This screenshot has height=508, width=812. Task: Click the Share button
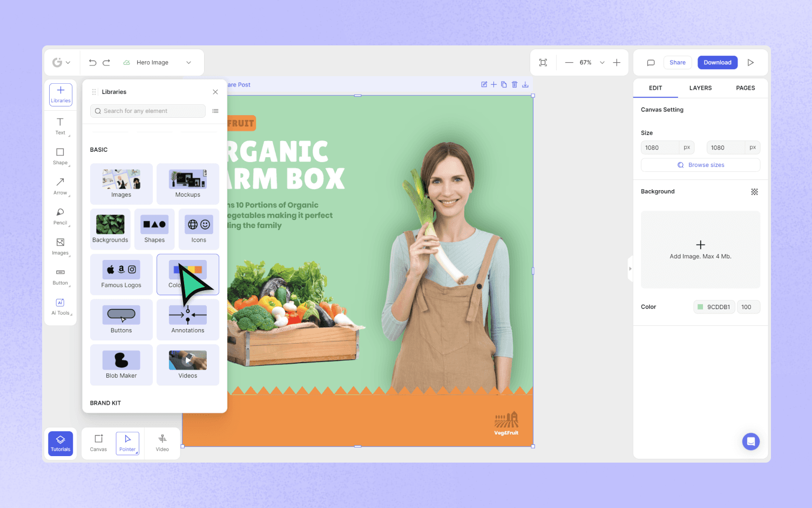point(677,63)
